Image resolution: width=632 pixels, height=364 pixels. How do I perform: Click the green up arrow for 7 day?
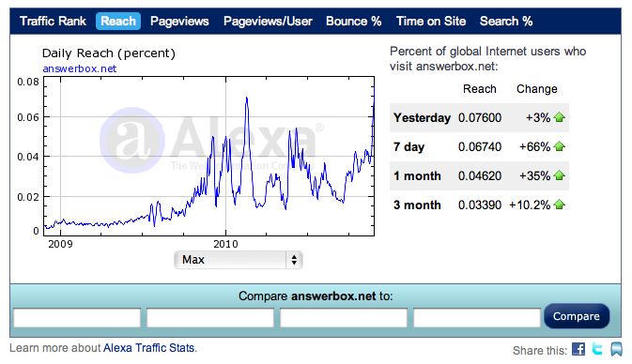(x=560, y=146)
